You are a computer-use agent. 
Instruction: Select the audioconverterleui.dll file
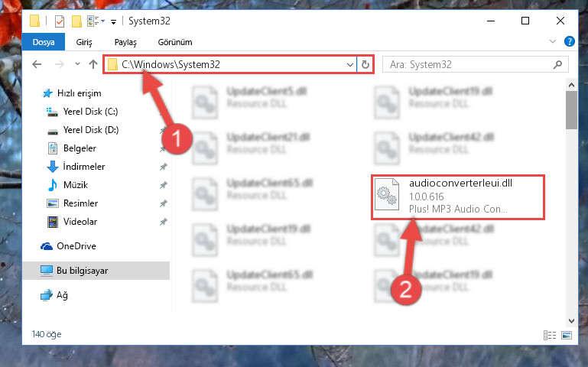458,196
